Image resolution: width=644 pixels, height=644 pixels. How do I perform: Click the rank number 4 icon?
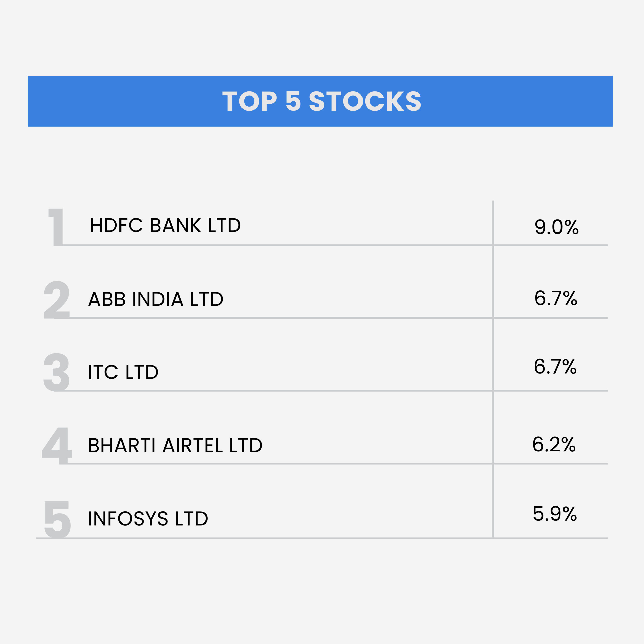pyautogui.click(x=57, y=446)
